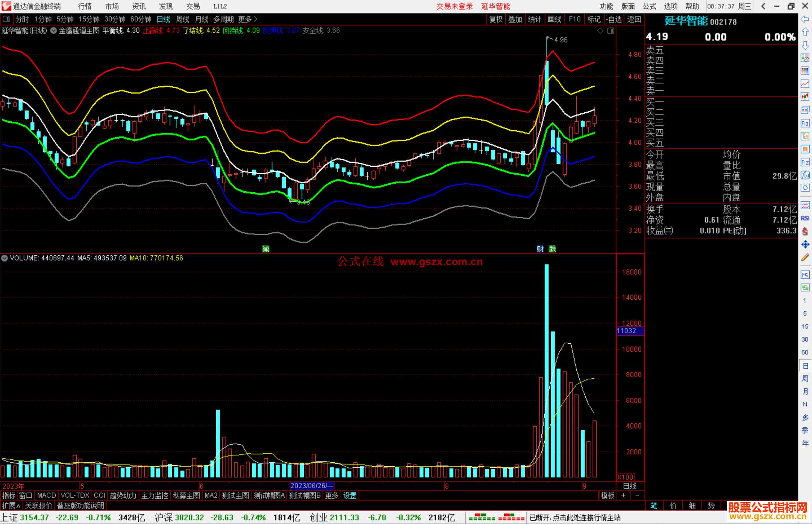This screenshot has width=812, height=524.
Task: Click the four-way move arrows icon
Action: pos(805,245)
